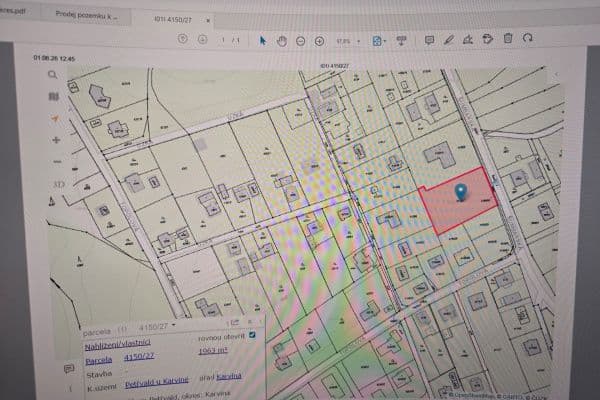The image size is (600, 400).
Task: Open the 'Nahlížení/vlastníci' link
Action: (x=117, y=345)
